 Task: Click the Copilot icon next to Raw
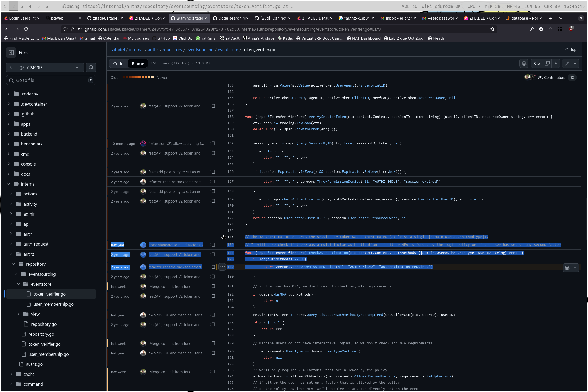[x=524, y=63]
